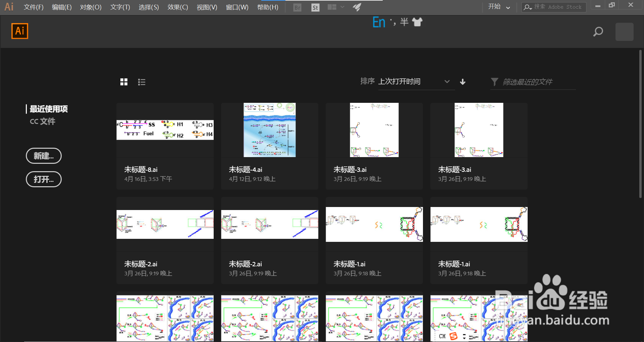Open Adobe Bridge via the Br icon
The image size is (644, 342).
coord(297,7)
